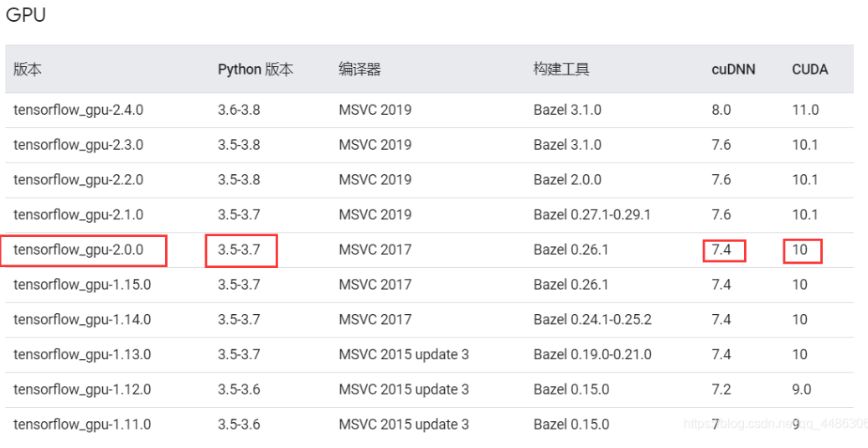The width and height of the screenshot is (868, 448).
Task: Select MSVC 2019 in tensorflow_gpu-2.1.0 row
Action: [x=375, y=214]
